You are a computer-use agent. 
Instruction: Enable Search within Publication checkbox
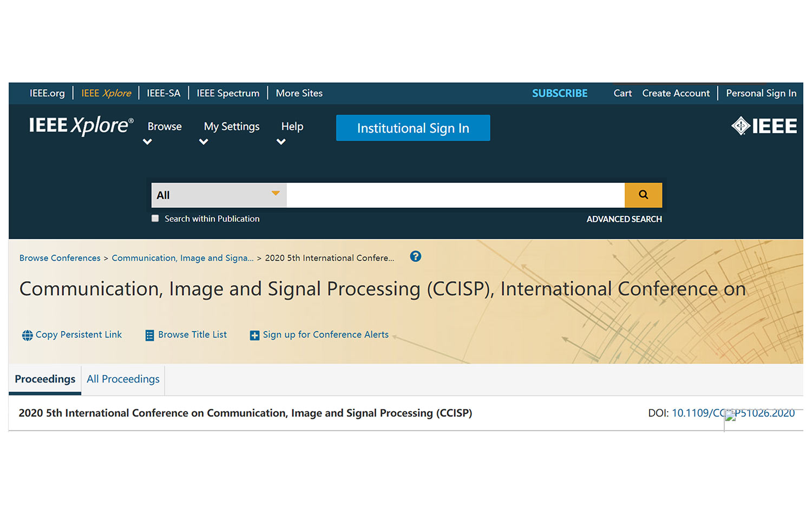(155, 219)
